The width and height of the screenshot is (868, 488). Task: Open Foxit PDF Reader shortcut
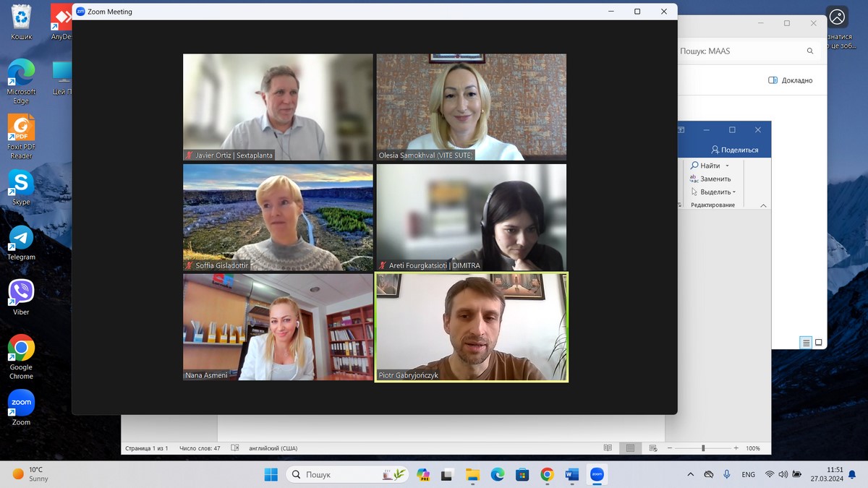21,130
